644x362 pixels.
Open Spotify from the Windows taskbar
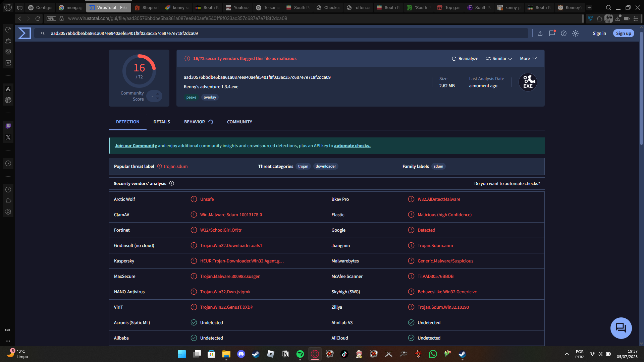(x=300, y=354)
